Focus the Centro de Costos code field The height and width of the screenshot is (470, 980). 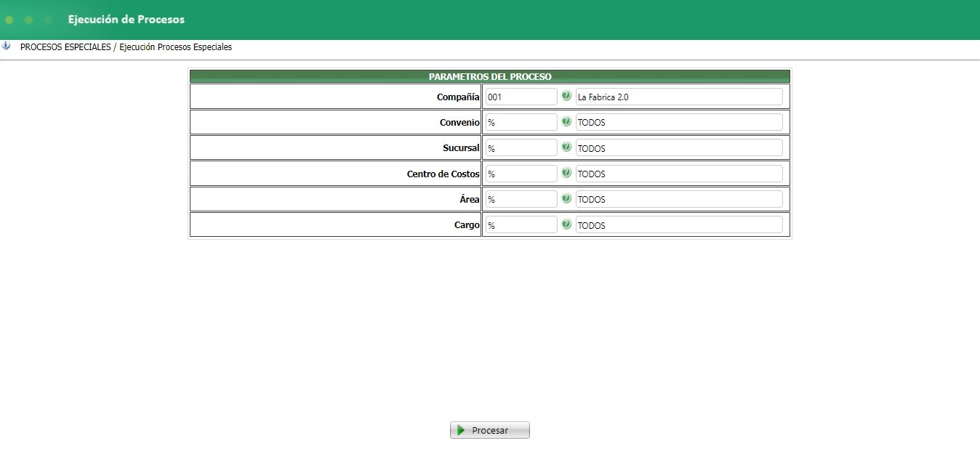point(521,174)
